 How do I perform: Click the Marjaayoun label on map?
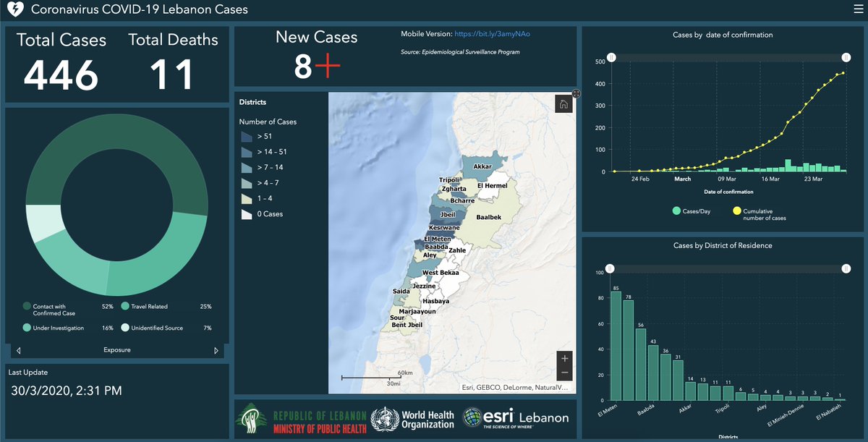[x=418, y=311]
